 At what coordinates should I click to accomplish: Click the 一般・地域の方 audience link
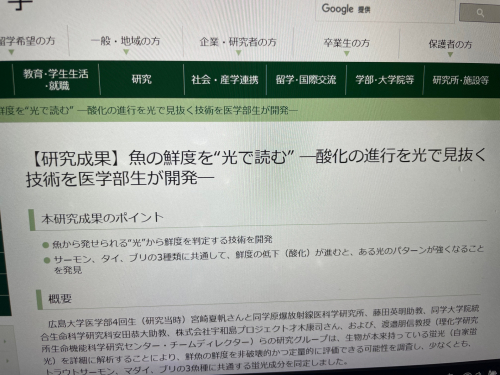pos(126,41)
